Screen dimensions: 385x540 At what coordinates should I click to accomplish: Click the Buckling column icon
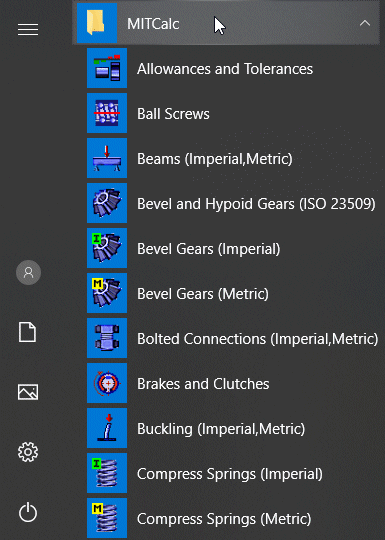tap(107, 428)
